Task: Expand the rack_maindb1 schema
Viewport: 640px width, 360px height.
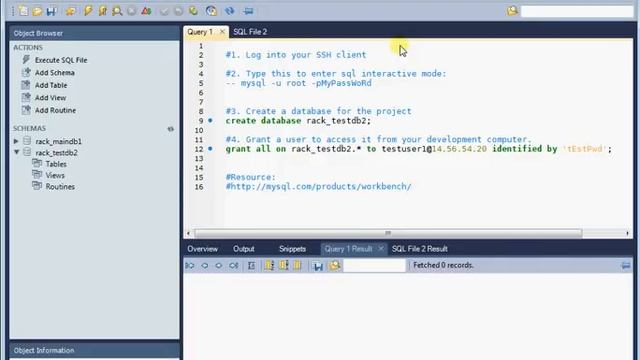Action: pos(16,141)
